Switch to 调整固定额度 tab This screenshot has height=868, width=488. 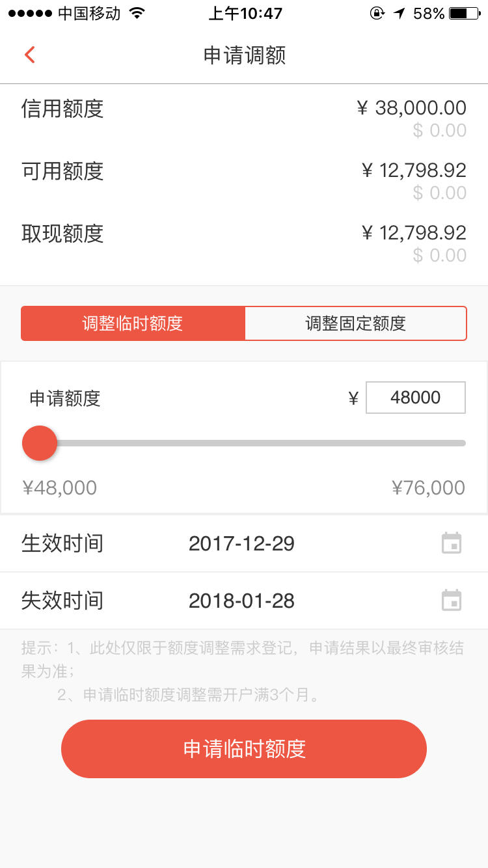click(356, 323)
